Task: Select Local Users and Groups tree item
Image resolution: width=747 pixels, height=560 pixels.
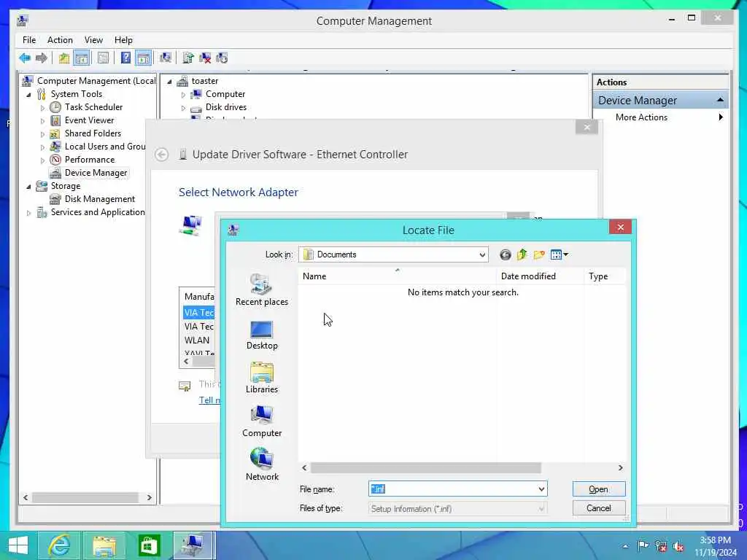Action: click(x=105, y=147)
